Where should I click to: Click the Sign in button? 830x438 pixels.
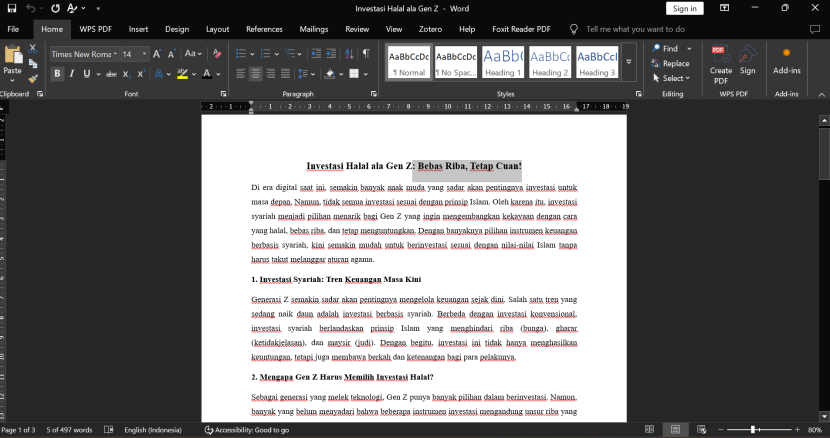(685, 9)
